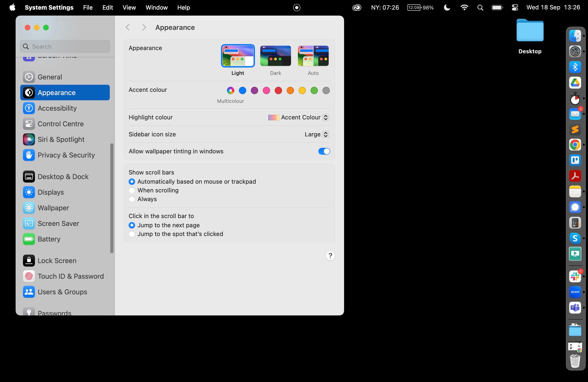The width and height of the screenshot is (588, 382).
Task: Select the Always show scroll bars option
Action: 132,199
